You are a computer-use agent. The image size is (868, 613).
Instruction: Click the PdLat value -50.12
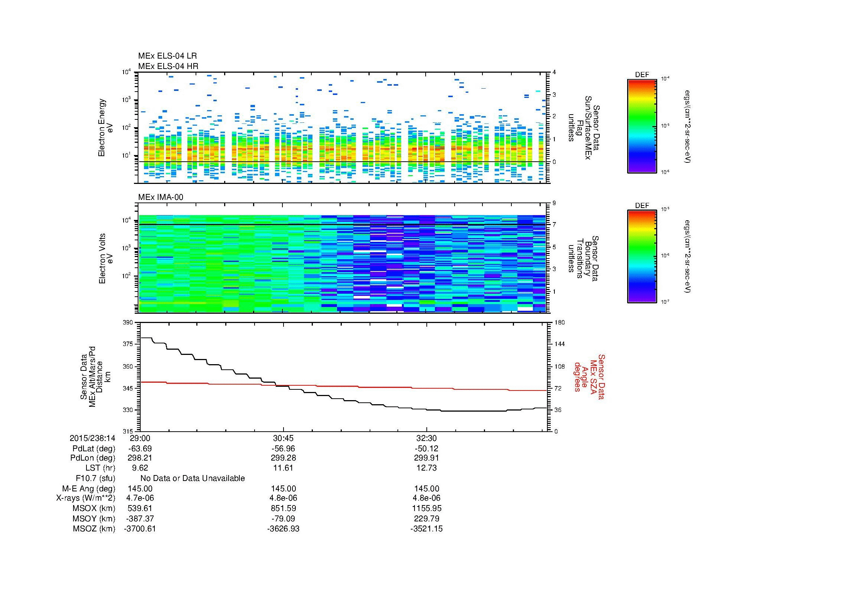coord(426,449)
